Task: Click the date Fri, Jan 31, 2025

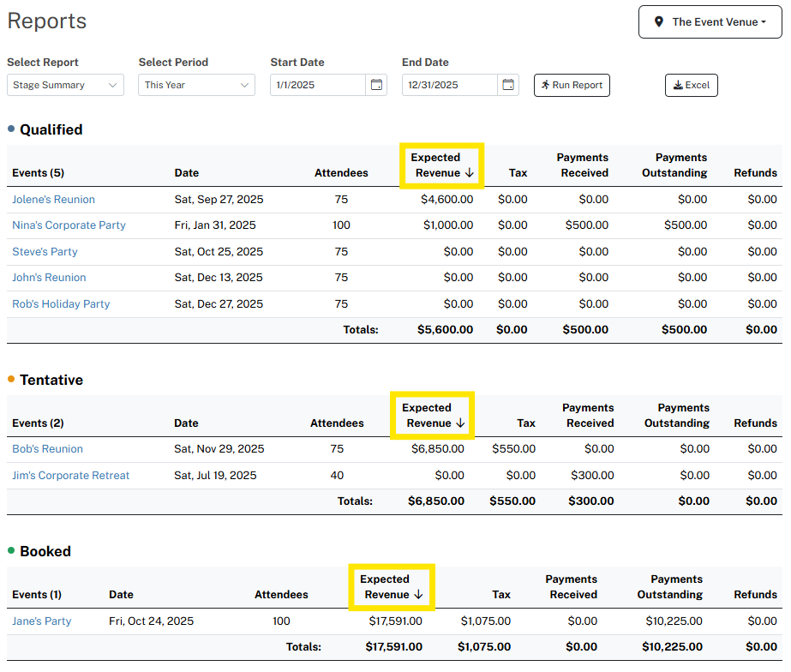Action: (x=215, y=225)
